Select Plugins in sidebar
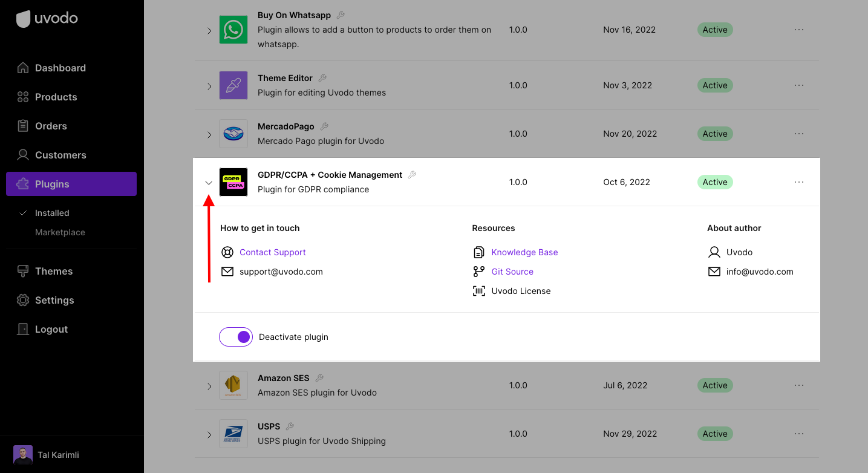The image size is (868, 473). [x=71, y=184]
